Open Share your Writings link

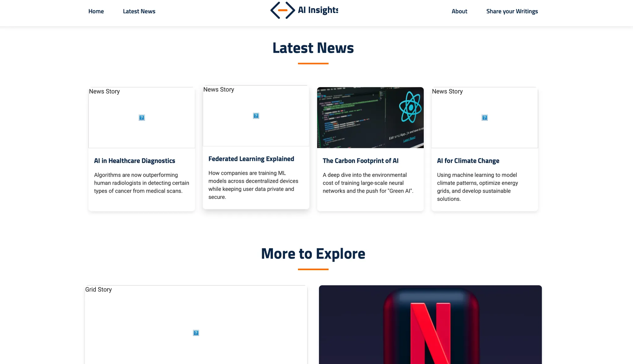pos(512,11)
